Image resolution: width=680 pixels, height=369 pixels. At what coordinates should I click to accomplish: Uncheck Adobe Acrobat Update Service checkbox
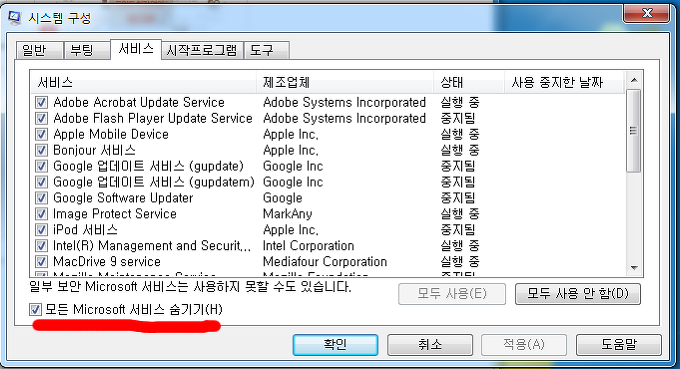41,103
